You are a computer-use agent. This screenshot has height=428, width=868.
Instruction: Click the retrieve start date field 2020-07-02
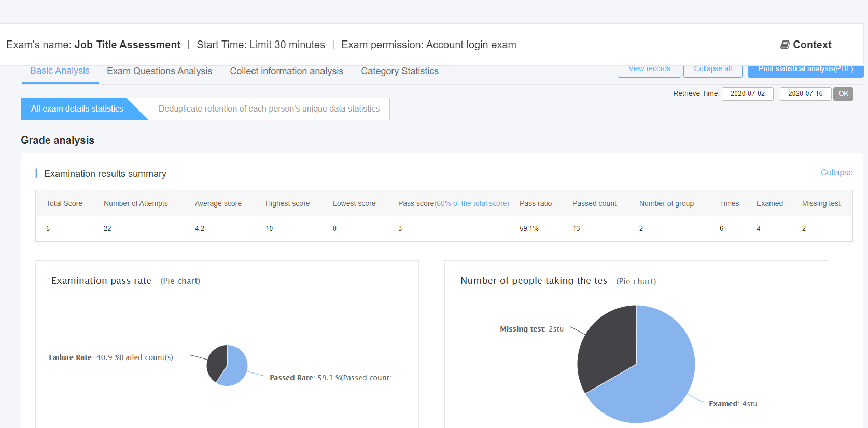(748, 94)
